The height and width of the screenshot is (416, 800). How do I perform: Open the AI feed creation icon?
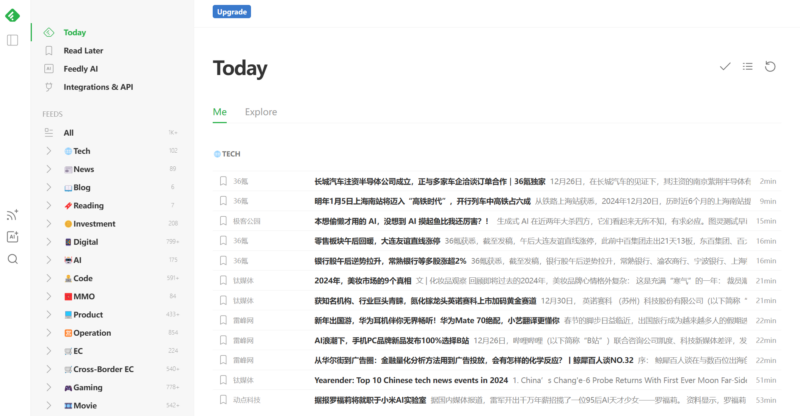pos(13,237)
